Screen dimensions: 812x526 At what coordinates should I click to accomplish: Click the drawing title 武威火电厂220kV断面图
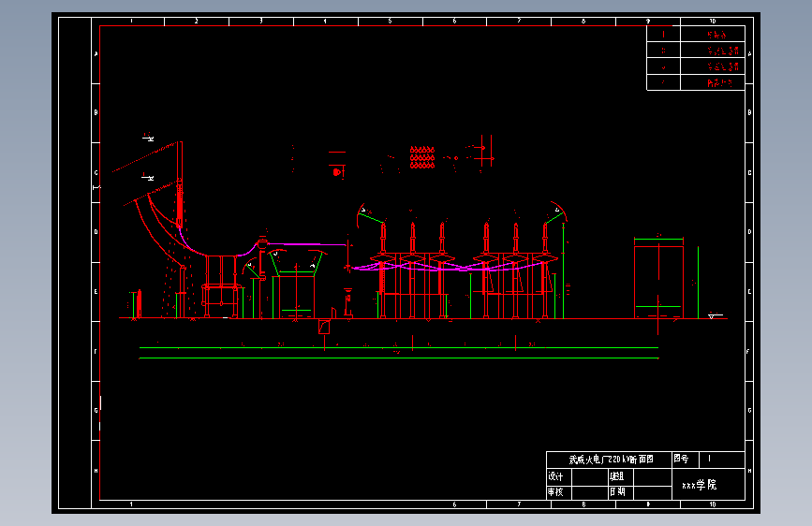tap(611, 460)
